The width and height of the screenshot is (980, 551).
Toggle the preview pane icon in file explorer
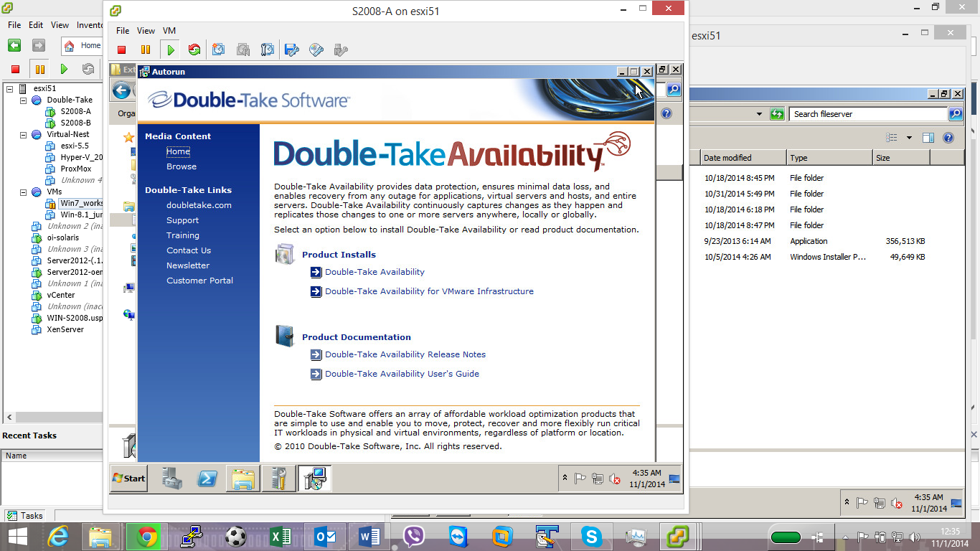tap(928, 138)
